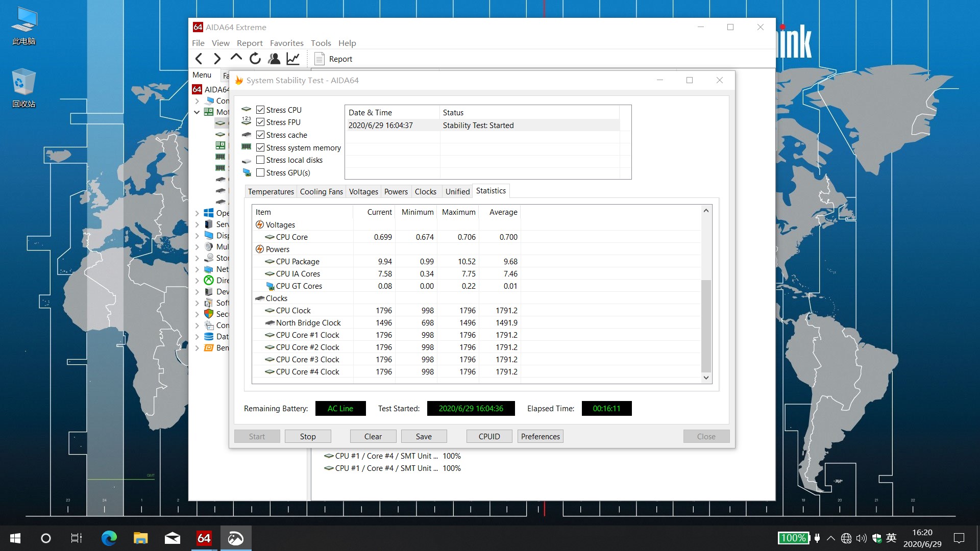This screenshot has height=551, width=980.
Task: Switch to the Powers tab
Action: pos(396,191)
